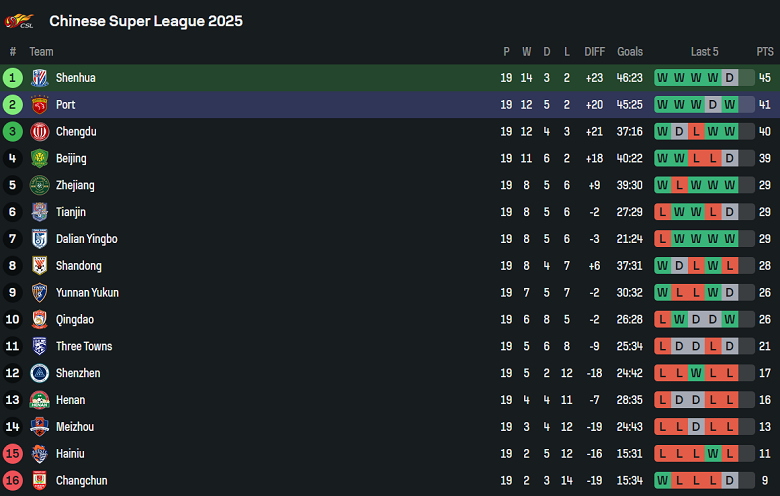The height and width of the screenshot is (496, 780).
Task: Click the Zhejiang club crest
Action: click(x=40, y=186)
